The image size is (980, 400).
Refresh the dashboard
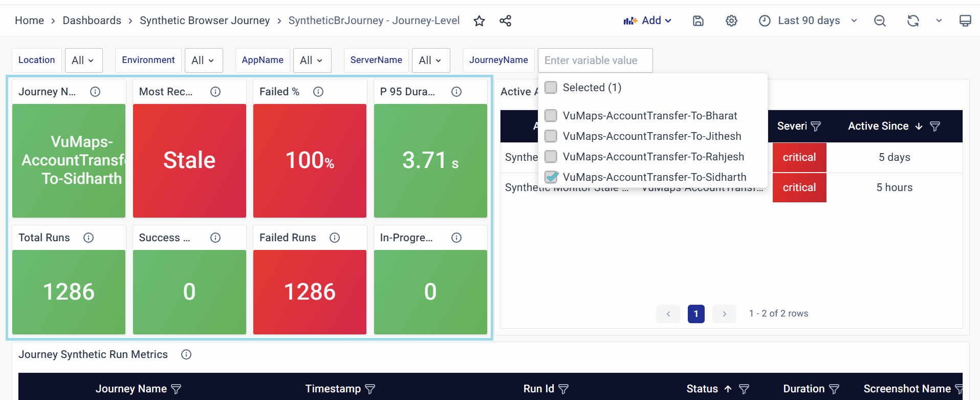click(913, 21)
